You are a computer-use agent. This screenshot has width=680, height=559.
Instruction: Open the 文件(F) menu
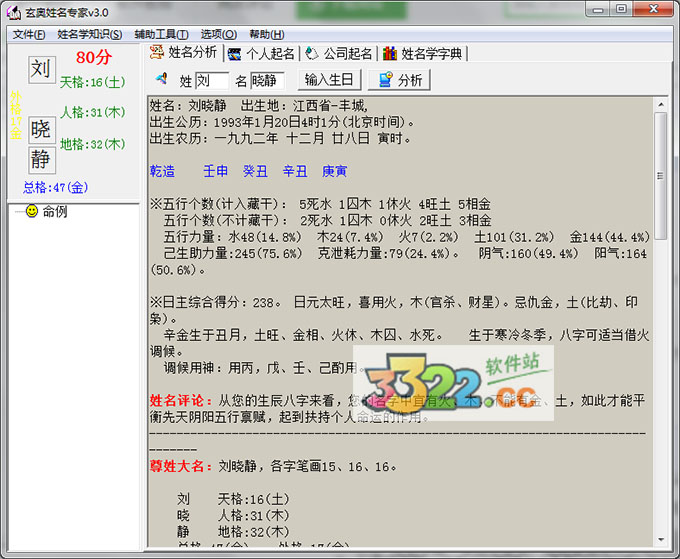tap(29, 34)
